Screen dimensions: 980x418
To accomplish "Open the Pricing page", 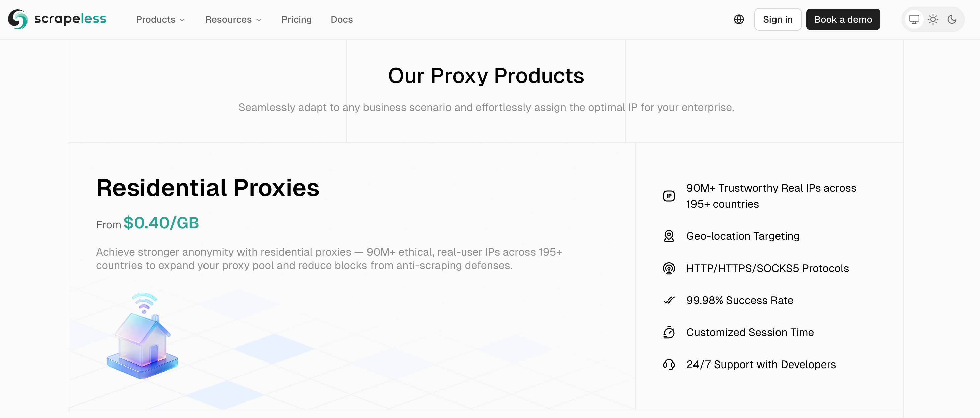I will [296, 19].
